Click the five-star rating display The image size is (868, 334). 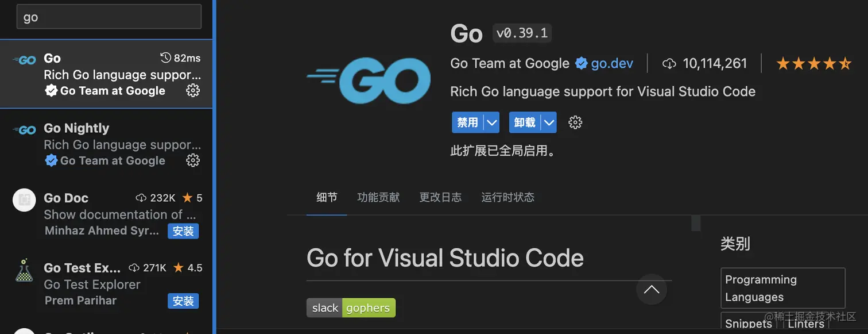pyautogui.click(x=813, y=63)
